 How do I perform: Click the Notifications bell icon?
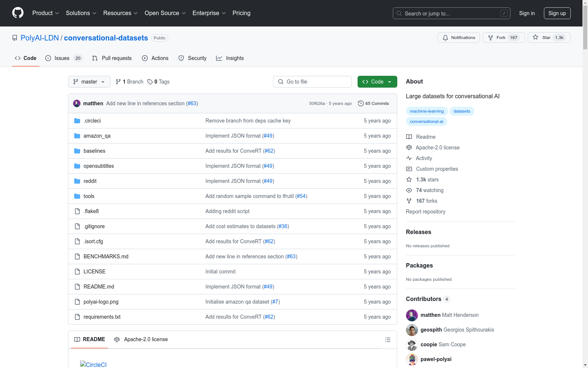coord(445,38)
